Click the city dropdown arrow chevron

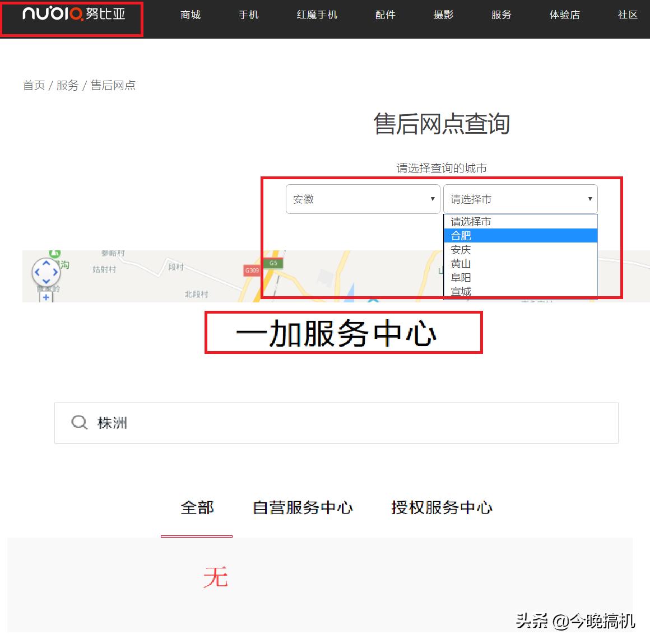pyautogui.click(x=589, y=199)
